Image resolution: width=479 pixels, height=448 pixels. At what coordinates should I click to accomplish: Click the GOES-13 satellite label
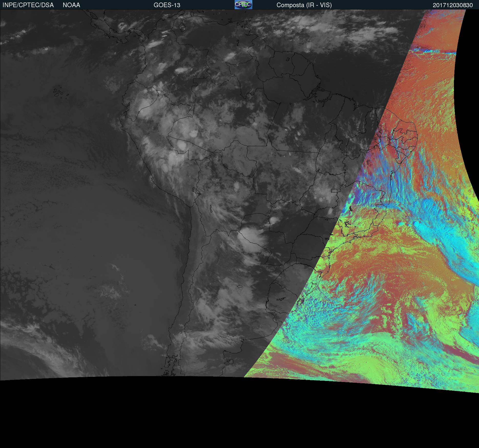pos(167,5)
